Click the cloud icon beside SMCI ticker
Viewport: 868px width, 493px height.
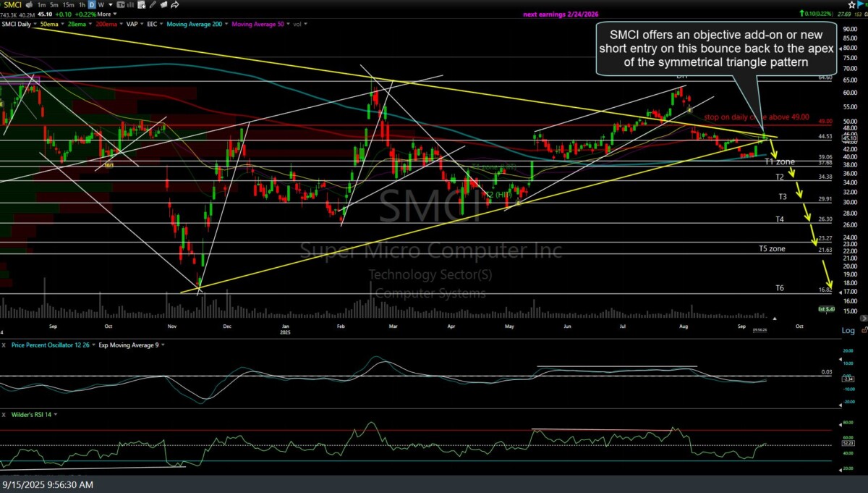tap(29, 5)
